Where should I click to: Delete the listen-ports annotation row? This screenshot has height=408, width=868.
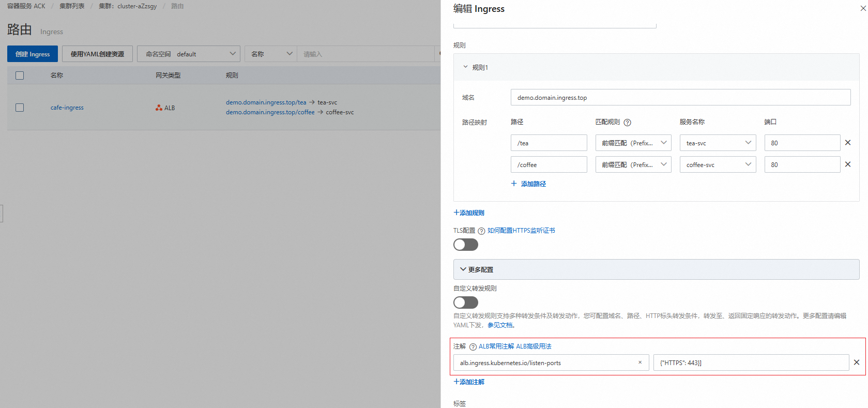[x=857, y=362]
